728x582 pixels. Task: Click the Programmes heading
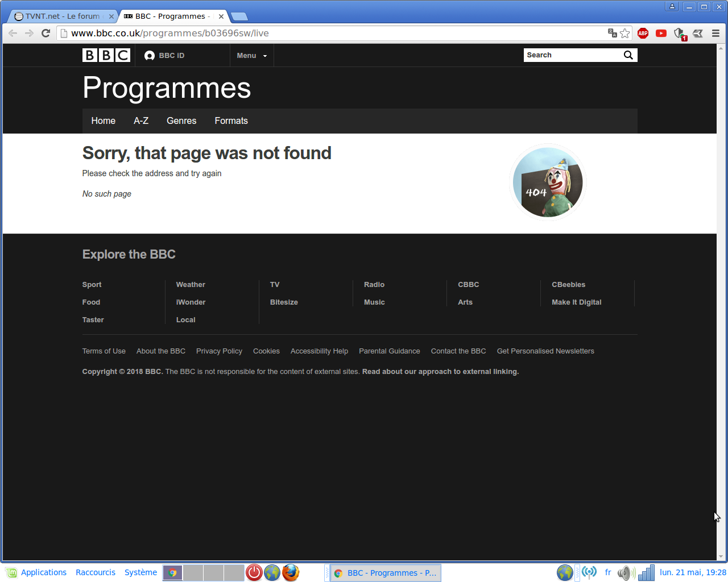click(x=167, y=88)
